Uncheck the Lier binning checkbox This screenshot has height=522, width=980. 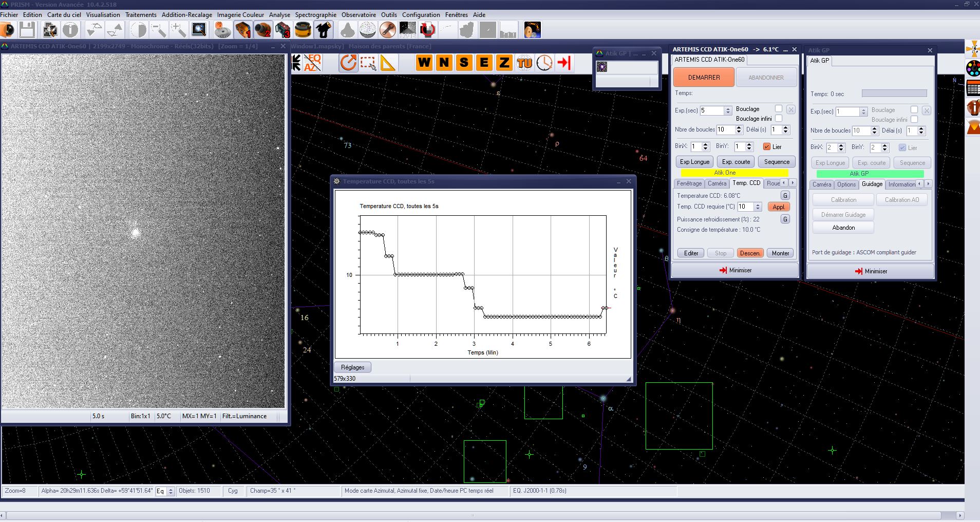(767, 147)
